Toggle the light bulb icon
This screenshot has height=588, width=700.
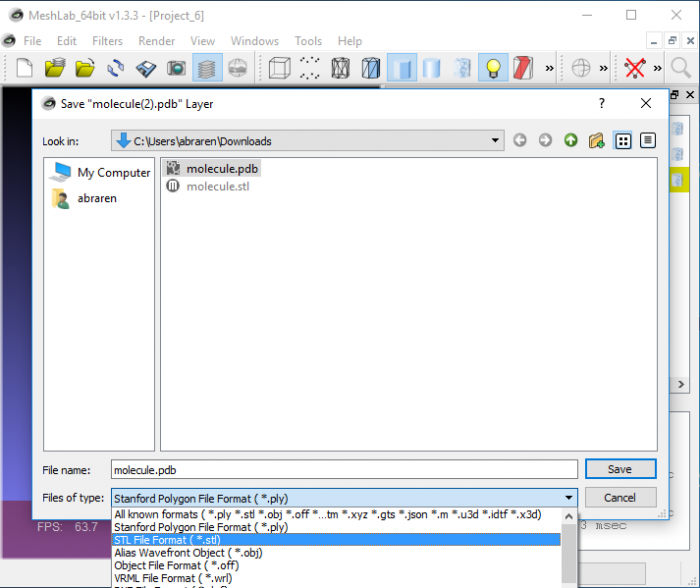point(493,68)
